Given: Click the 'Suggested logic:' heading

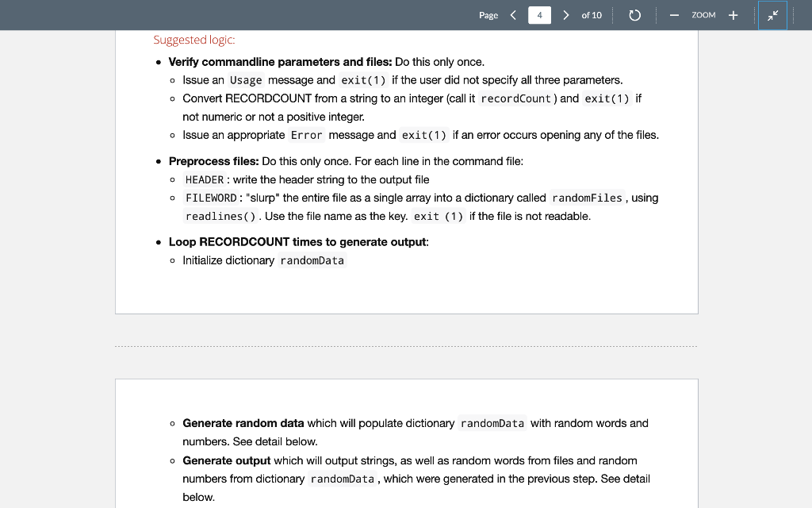Looking at the screenshot, I should click(x=194, y=40).
